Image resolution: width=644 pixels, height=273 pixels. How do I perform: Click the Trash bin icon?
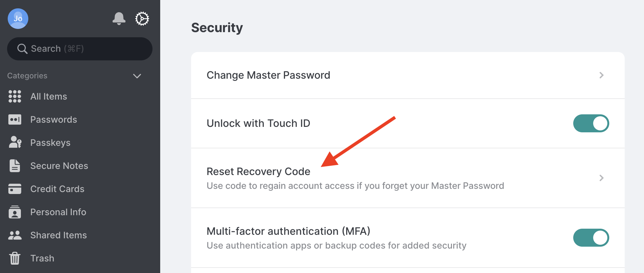[14, 258]
